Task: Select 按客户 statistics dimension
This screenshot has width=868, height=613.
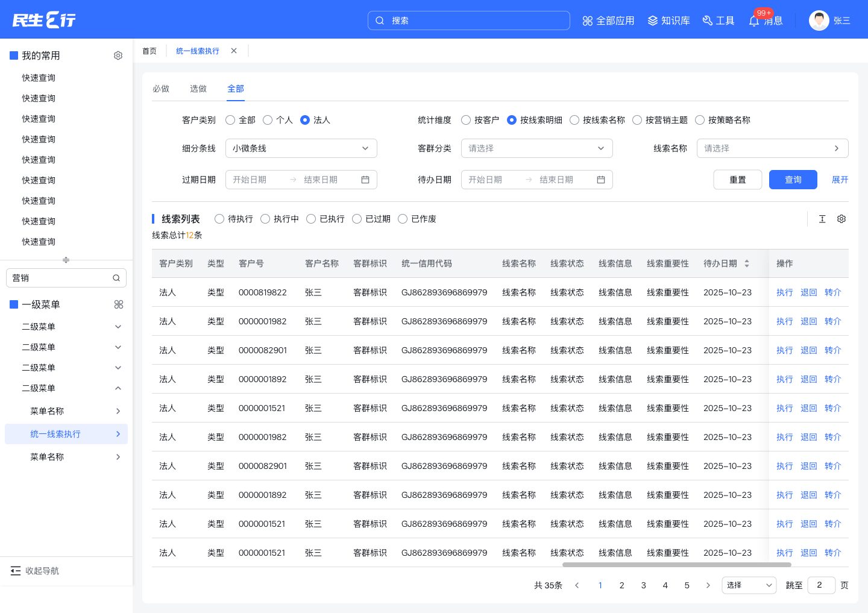Action: 466,120
